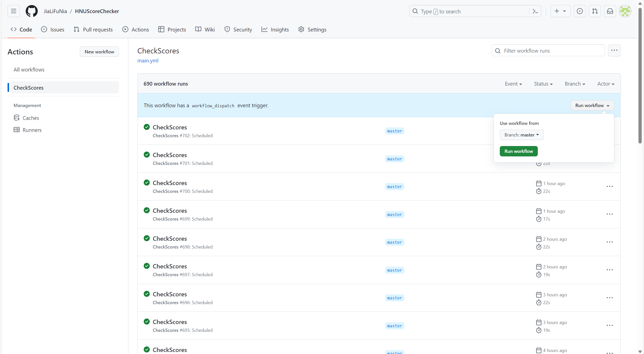Image resolution: width=644 pixels, height=354 pixels.
Task: Open more options for run #699
Action: 610,214
